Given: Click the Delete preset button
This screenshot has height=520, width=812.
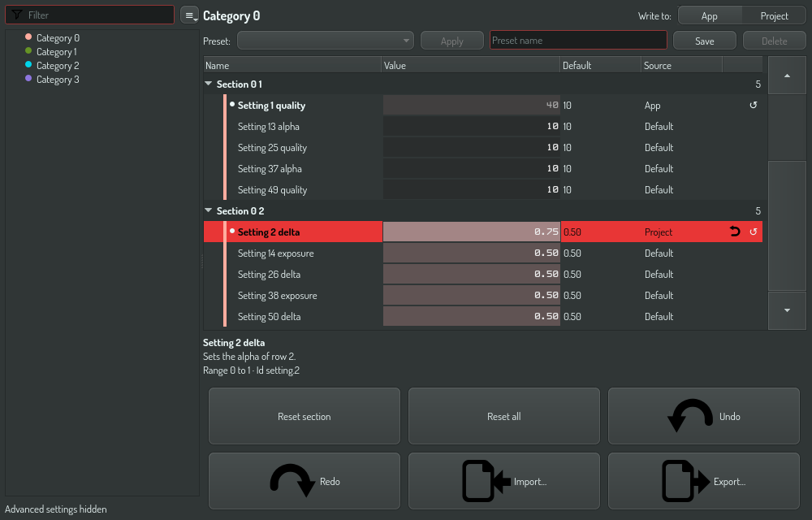Looking at the screenshot, I should 774,41.
